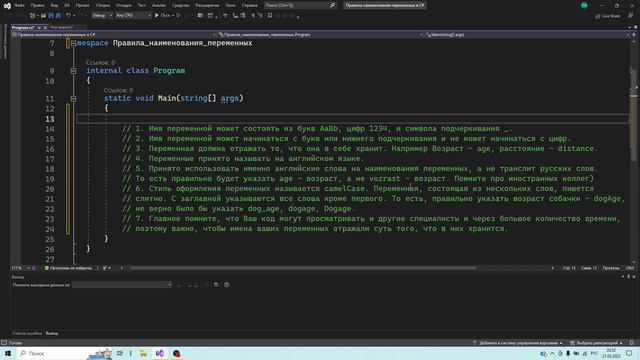This screenshot has height=360, width=640.
Task: Click the taskbar clock
Action: pos(611,353)
